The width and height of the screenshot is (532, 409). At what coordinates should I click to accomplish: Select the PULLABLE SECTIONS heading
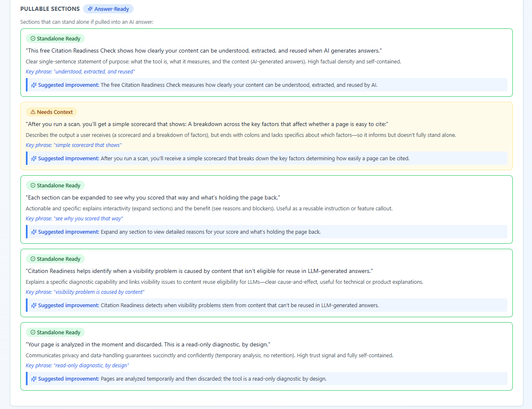click(50, 8)
